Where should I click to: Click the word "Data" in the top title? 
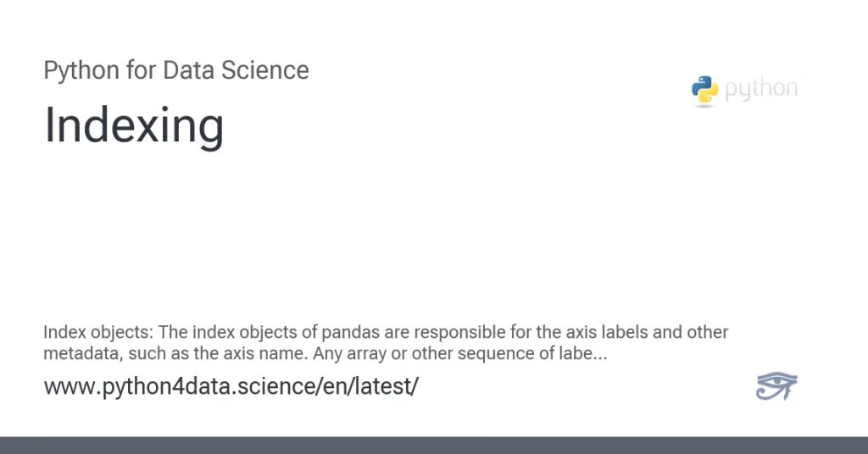(x=189, y=69)
